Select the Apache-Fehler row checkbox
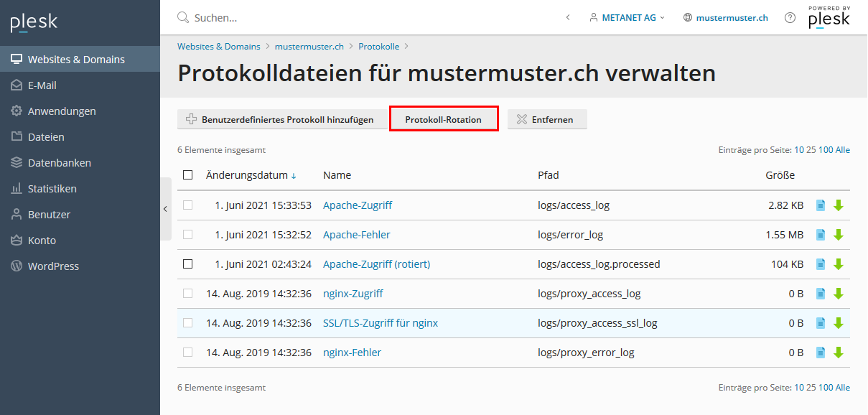 click(x=188, y=235)
